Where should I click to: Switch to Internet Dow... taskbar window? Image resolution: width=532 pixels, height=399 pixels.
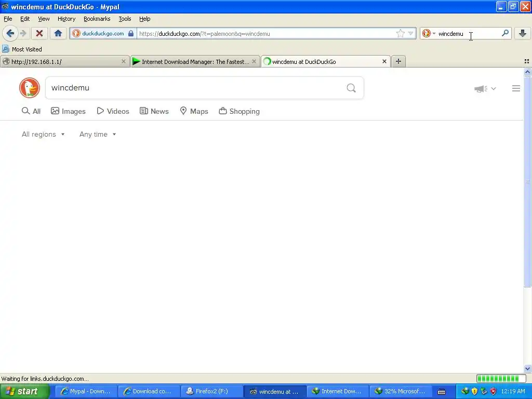337,391
